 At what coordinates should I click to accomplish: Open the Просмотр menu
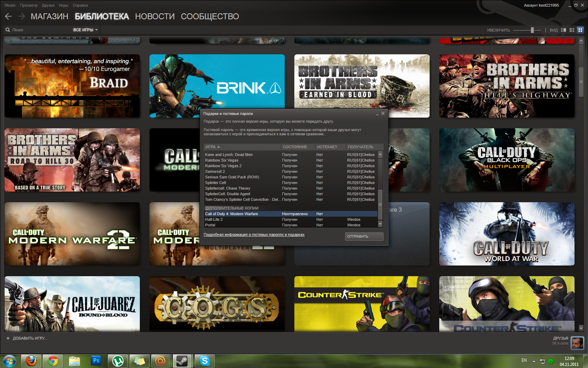pyautogui.click(x=29, y=5)
